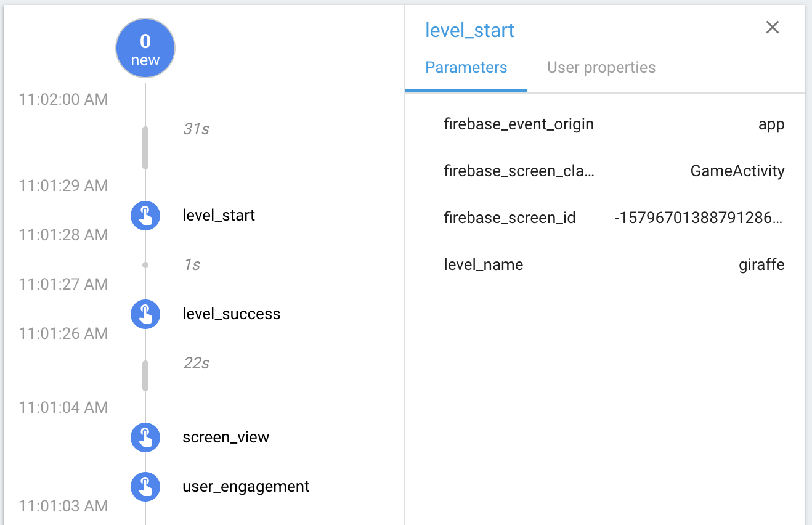Click the level_start panel title
Screen dimensions: 812x525
469,31
